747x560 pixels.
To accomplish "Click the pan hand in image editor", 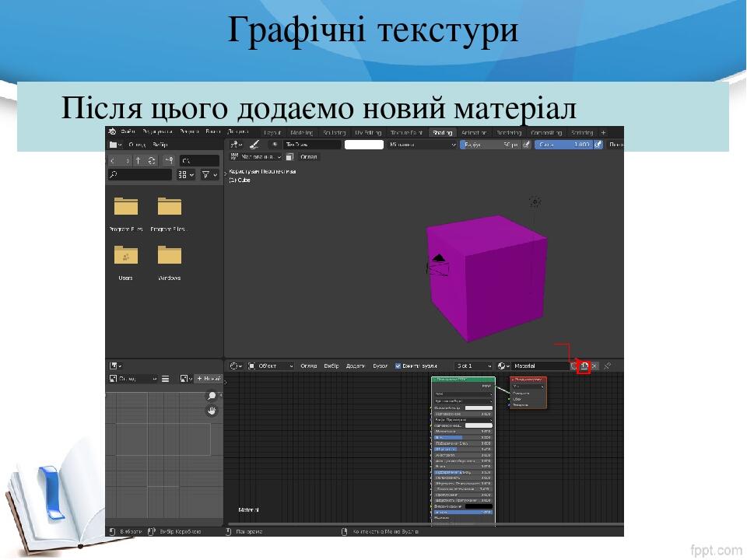I will [x=211, y=411].
